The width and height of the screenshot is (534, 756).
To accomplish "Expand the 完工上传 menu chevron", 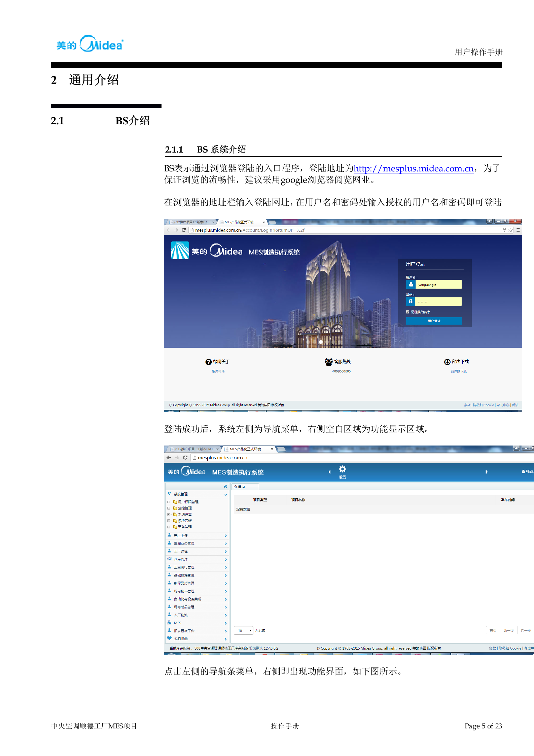I will pos(225,535).
